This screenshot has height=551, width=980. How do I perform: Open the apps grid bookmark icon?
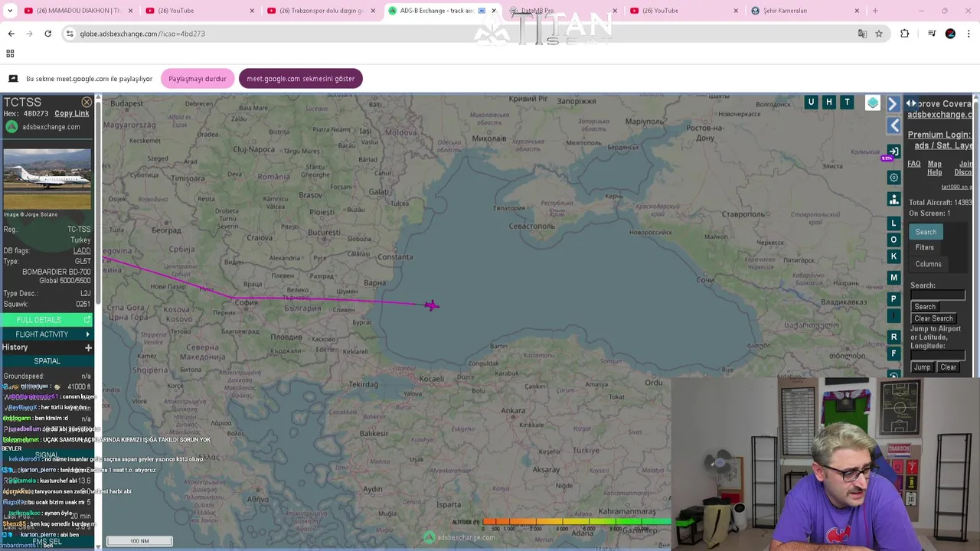pyautogui.click(x=10, y=54)
